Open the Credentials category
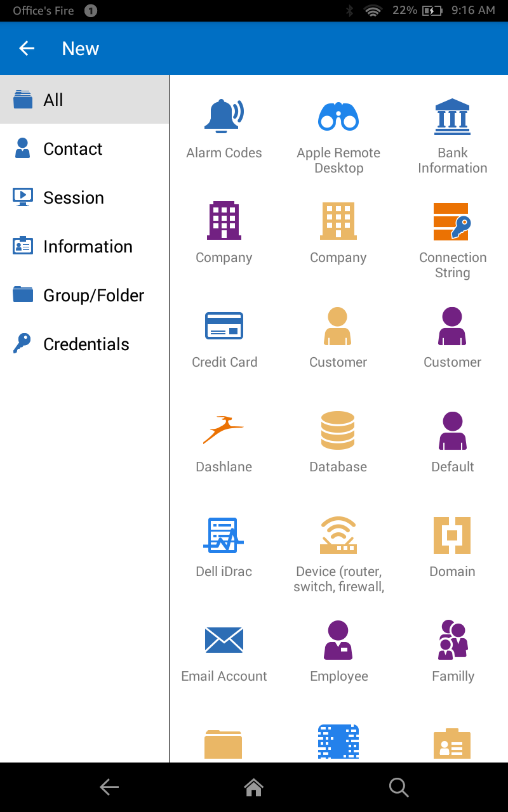 (86, 344)
